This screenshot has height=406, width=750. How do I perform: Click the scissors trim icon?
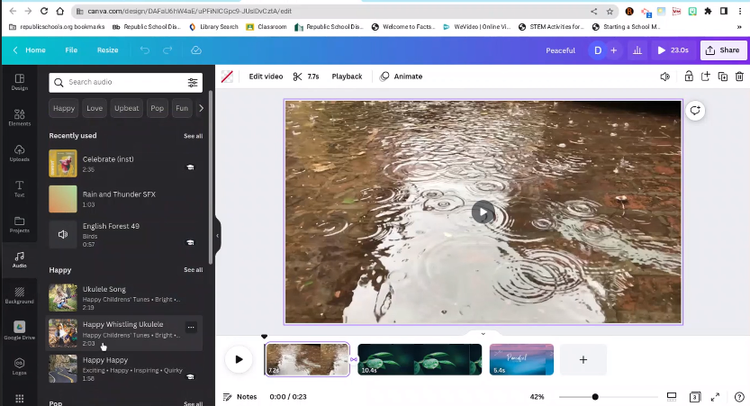click(x=297, y=76)
